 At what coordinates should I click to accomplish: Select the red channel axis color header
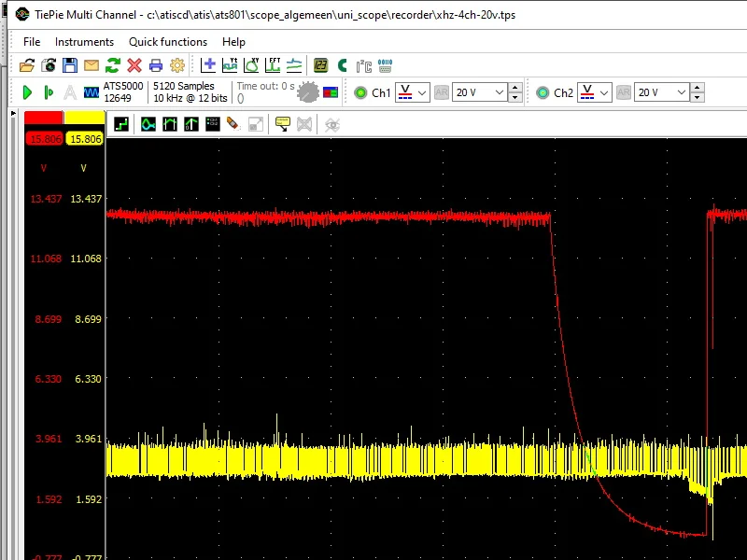[x=43, y=118]
